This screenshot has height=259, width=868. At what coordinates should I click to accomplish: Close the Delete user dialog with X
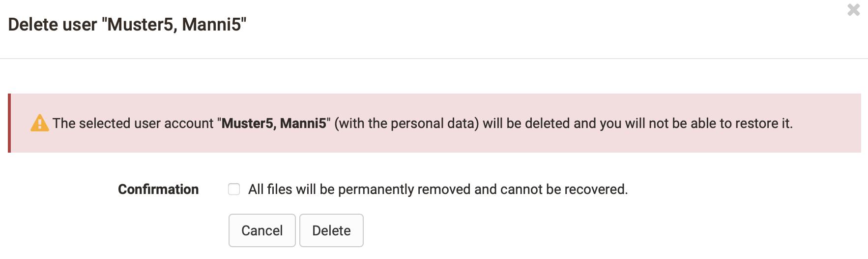854,10
